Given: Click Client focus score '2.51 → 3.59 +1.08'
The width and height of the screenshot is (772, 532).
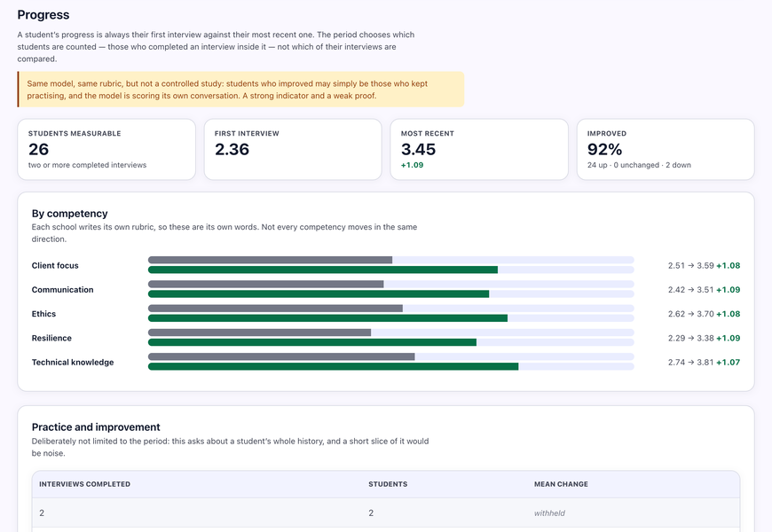Looking at the screenshot, I should tap(704, 265).
